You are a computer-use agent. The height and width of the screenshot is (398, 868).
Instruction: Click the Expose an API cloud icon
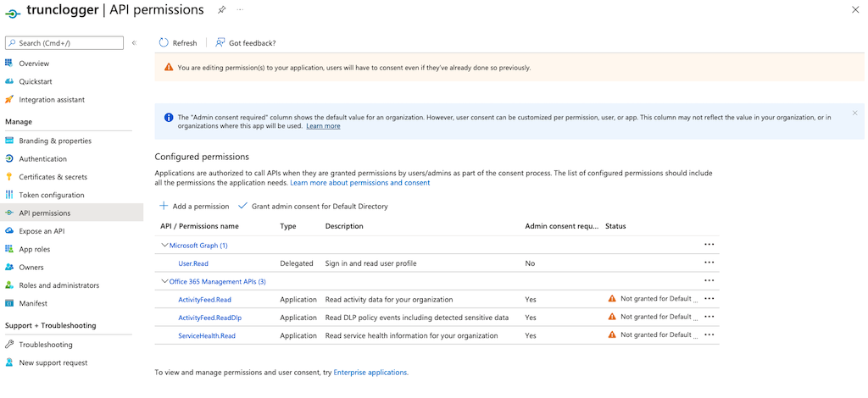pos(8,231)
